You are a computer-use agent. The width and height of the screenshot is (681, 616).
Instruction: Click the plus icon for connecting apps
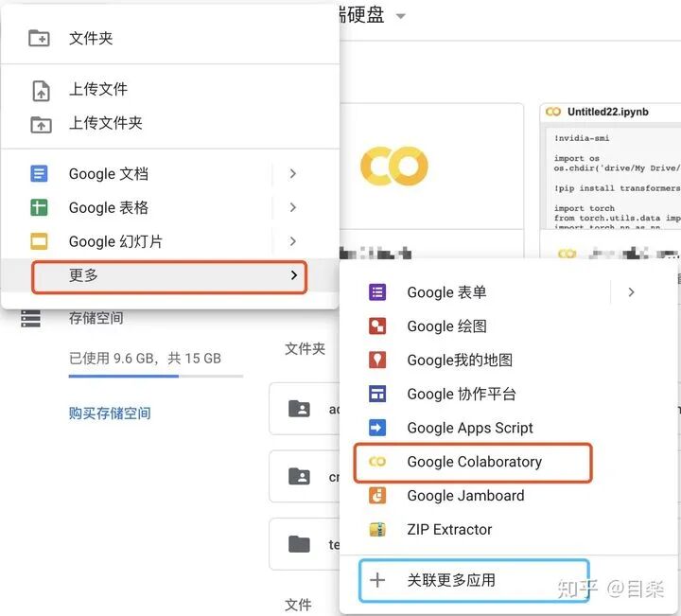(x=377, y=580)
